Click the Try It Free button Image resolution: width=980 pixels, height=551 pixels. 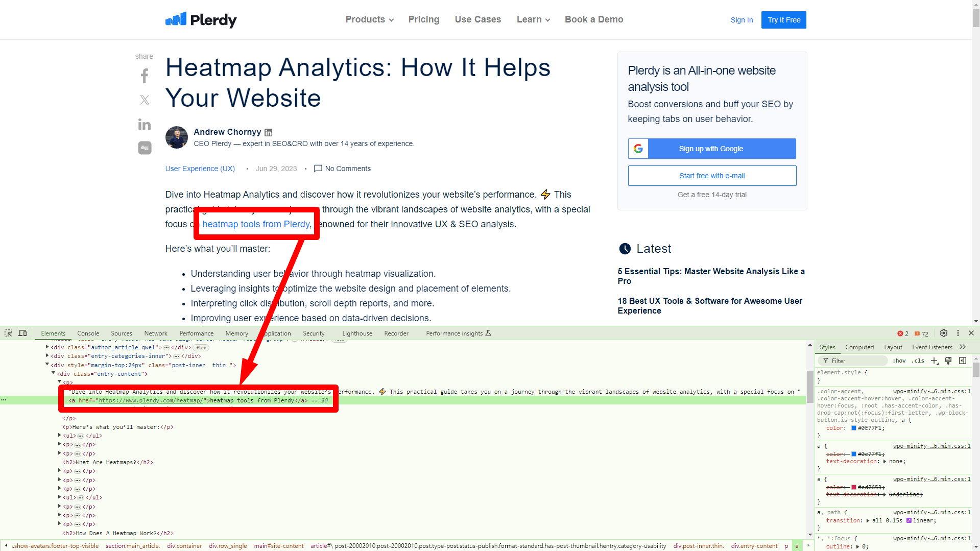coord(784,20)
